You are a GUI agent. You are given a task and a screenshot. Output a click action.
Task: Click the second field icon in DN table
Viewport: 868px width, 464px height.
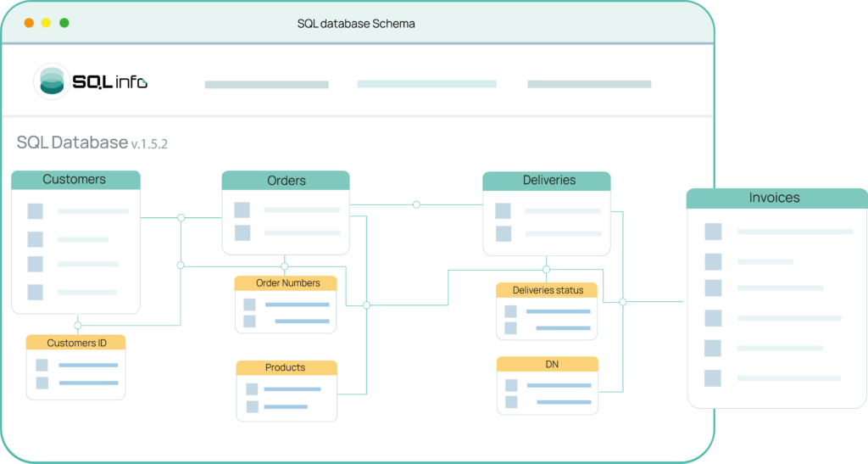point(511,402)
